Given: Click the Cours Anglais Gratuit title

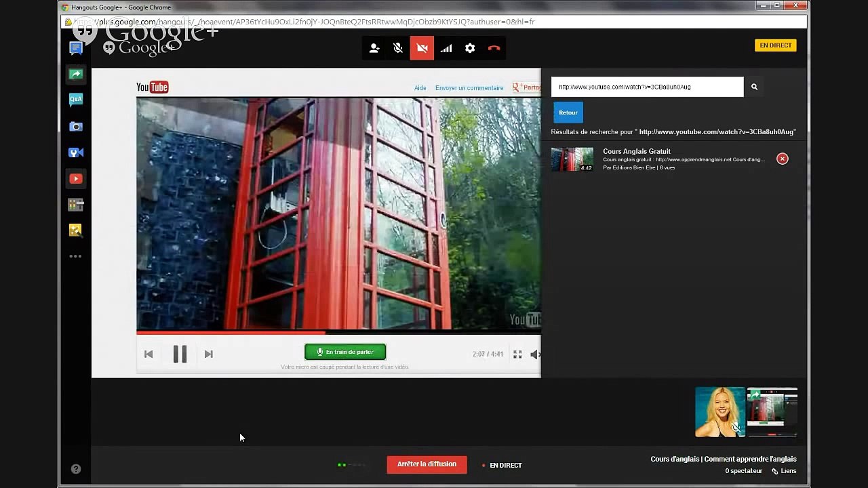Looking at the screenshot, I should tap(637, 151).
